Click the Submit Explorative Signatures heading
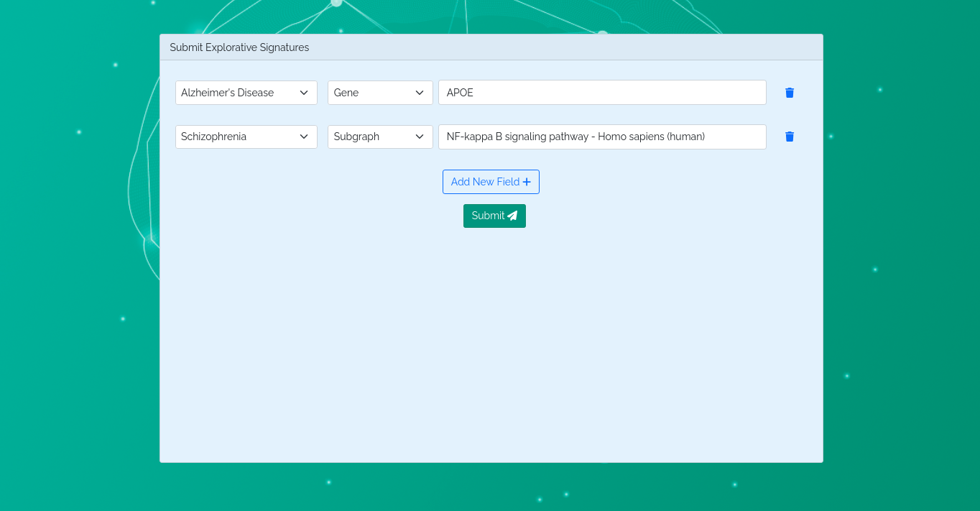 pyautogui.click(x=239, y=47)
